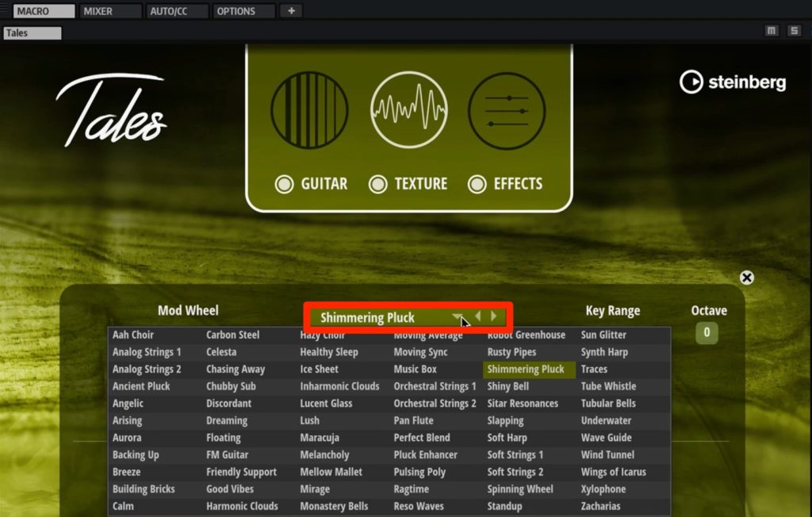Open the Effects sliders circle icon

(x=507, y=110)
